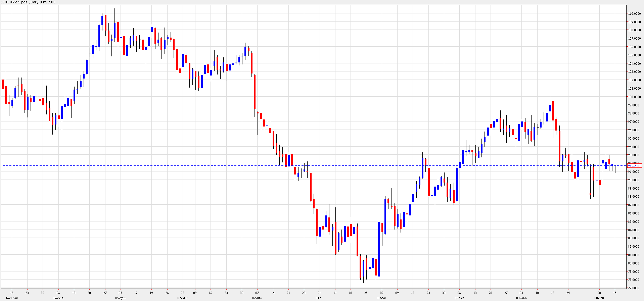Pick the 80.0000 price level label
The image size is (644, 301).
634,263
